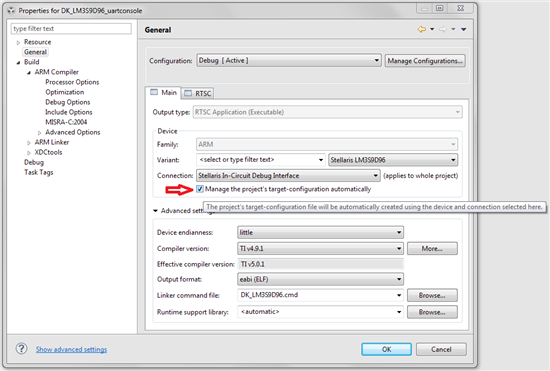Open the Show advanced settings link

[71, 350]
